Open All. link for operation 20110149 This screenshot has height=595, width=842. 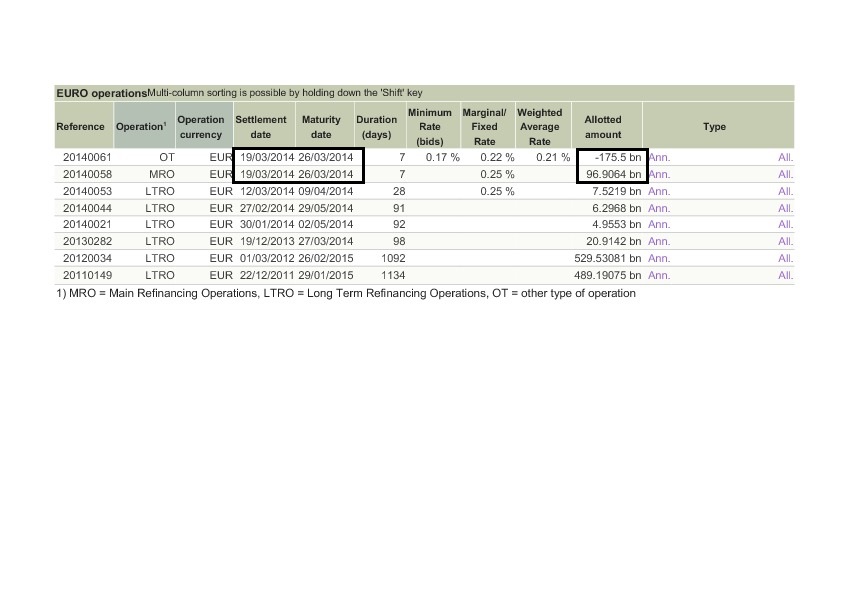click(x=785, y=275)
